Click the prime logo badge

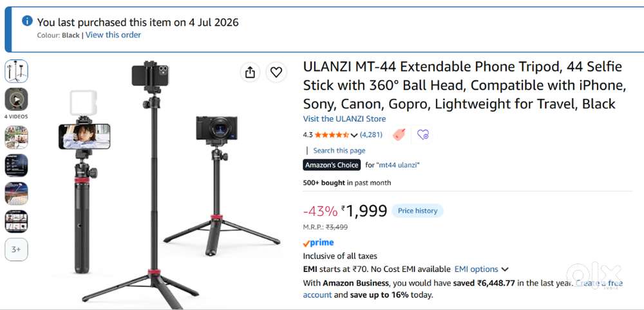318,242
